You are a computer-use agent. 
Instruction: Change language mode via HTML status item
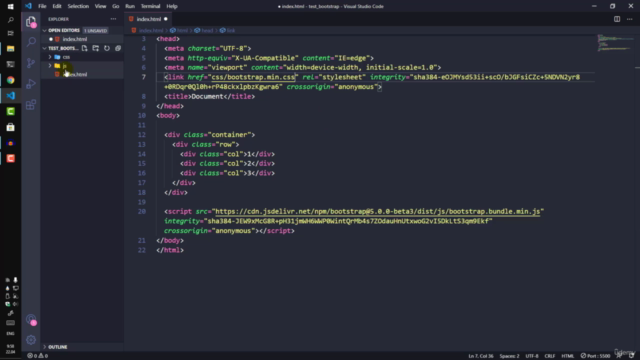click(x=568, y=356)
